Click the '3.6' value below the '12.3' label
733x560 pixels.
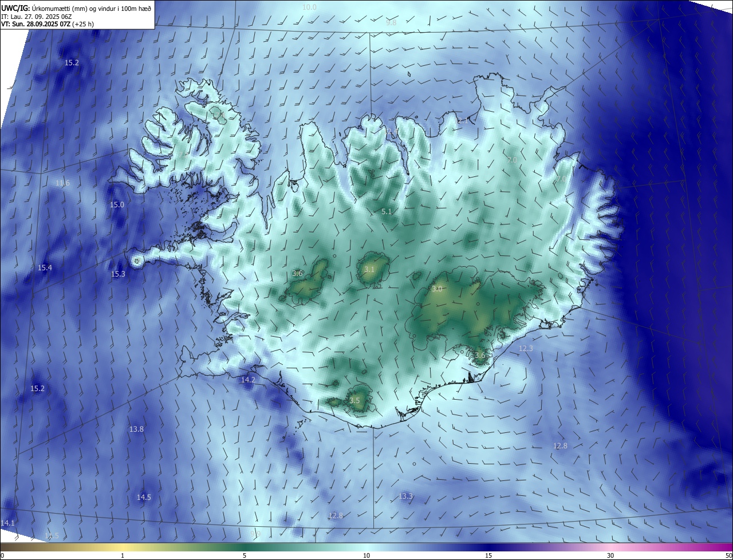(480, 355)
